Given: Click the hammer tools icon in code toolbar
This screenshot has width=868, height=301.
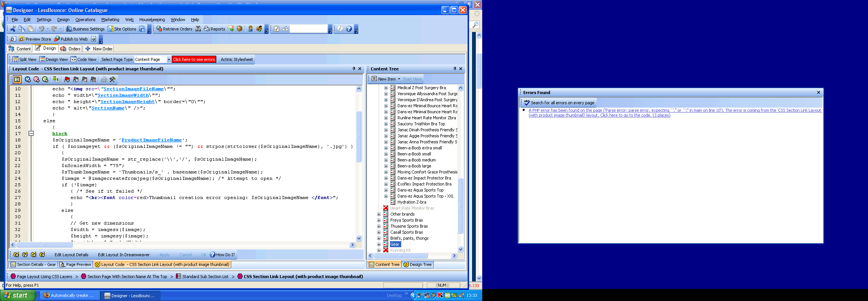Looking at the screenshot, I should 112,79.
